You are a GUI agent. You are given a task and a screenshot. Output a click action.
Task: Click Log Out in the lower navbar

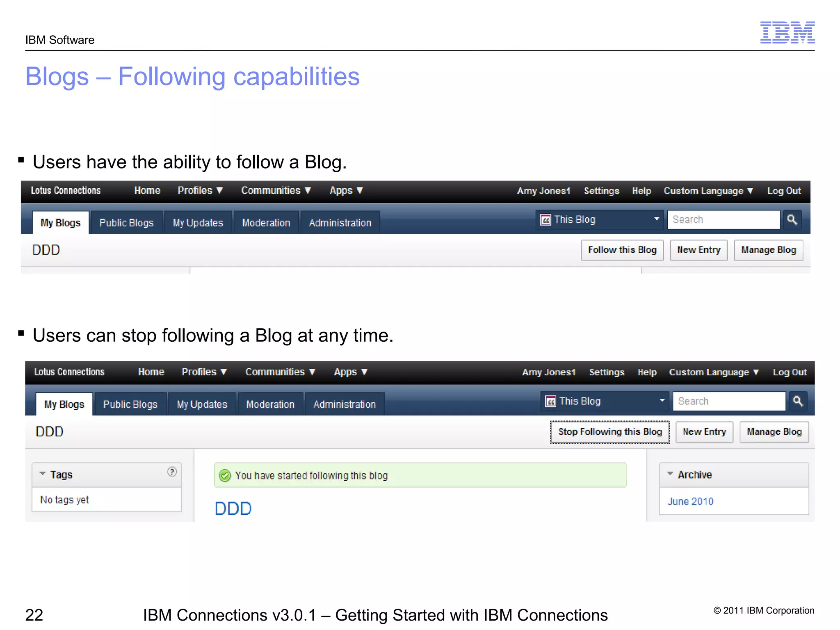(x=790, y=372)
